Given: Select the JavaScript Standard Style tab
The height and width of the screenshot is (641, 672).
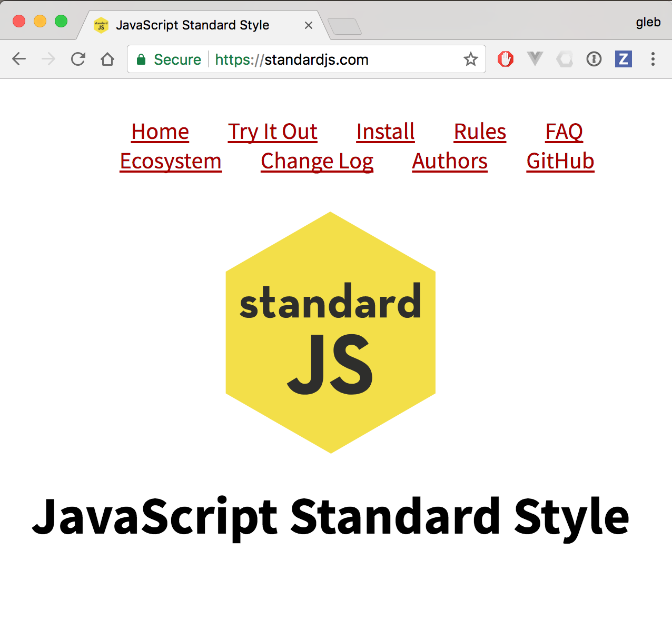Looking at the screenshot, I should tap(203, 25).
